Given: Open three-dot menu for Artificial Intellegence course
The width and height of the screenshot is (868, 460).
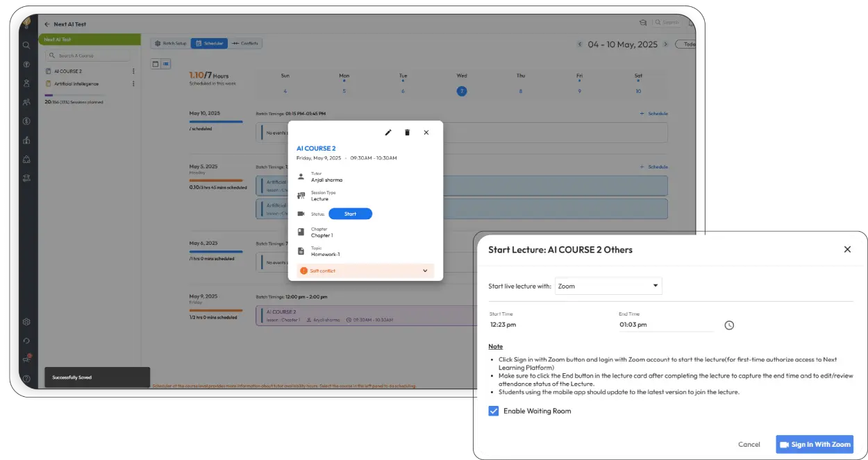Looking at the screenshot, I should pyautogui.click(x=133, y=84).
